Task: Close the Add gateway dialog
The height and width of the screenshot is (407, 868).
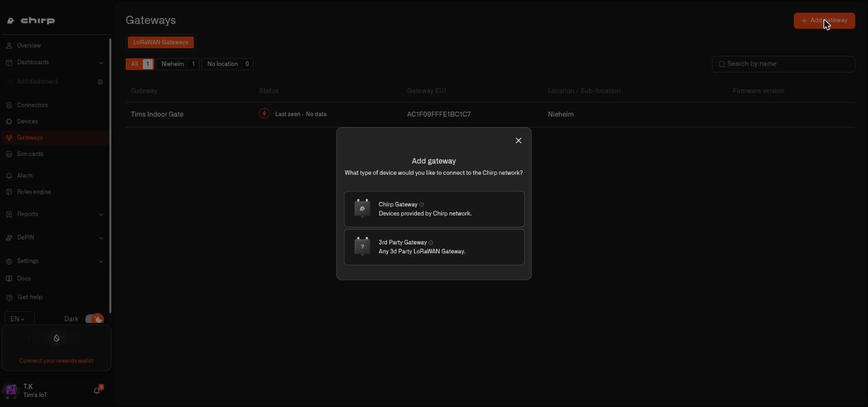Action: coord(518,140)
